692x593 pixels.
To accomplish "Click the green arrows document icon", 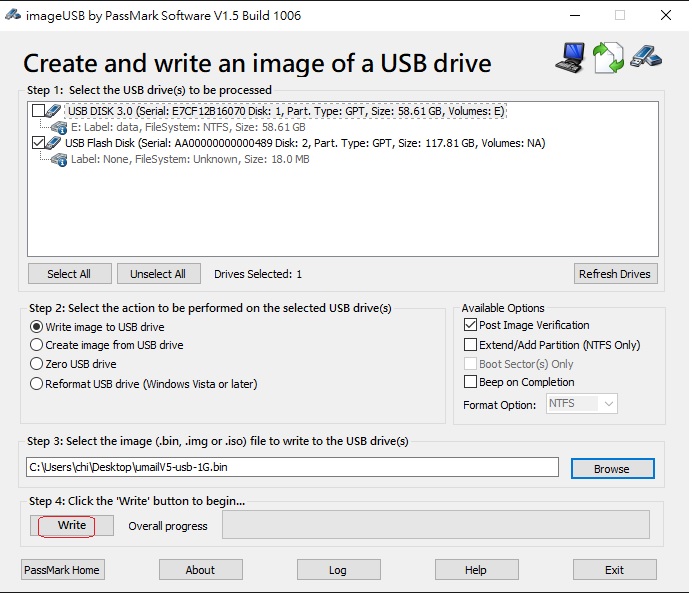I will coord(608,57).
